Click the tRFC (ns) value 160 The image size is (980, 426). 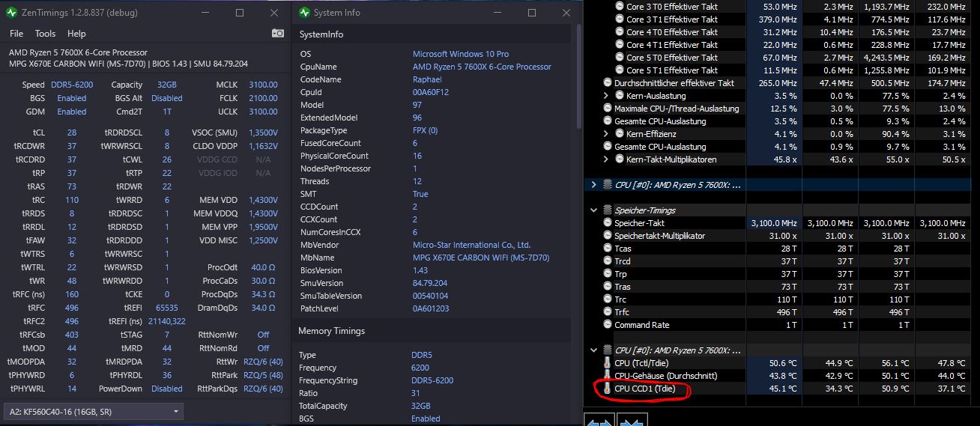tap(72, 294)
